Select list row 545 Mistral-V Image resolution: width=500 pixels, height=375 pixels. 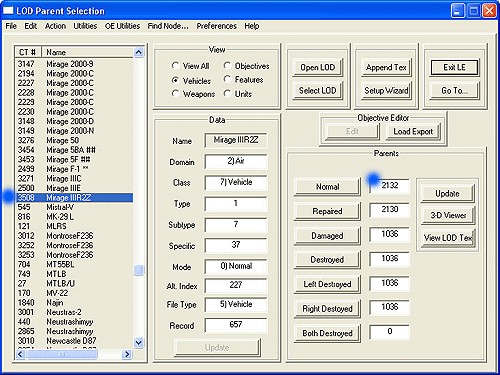pyautogui.click(x=74, y=207)
